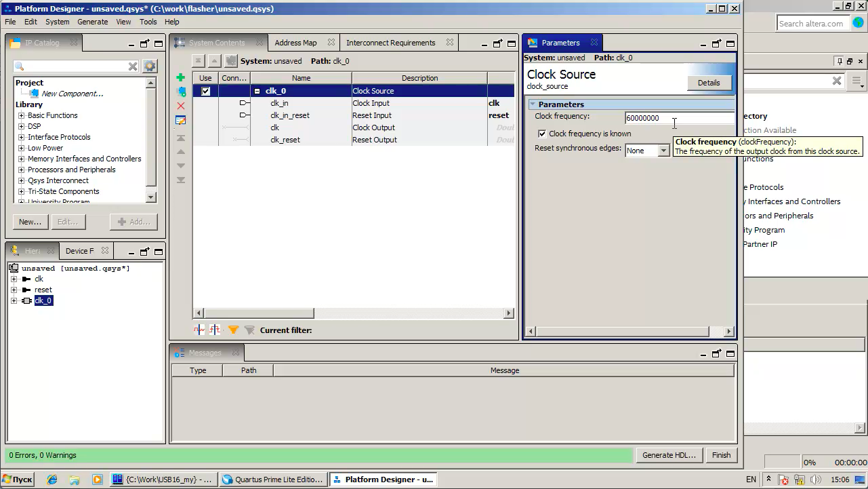Click the file explorer folder icon in taskbar
868x489 pixels.
pos(75,480)
